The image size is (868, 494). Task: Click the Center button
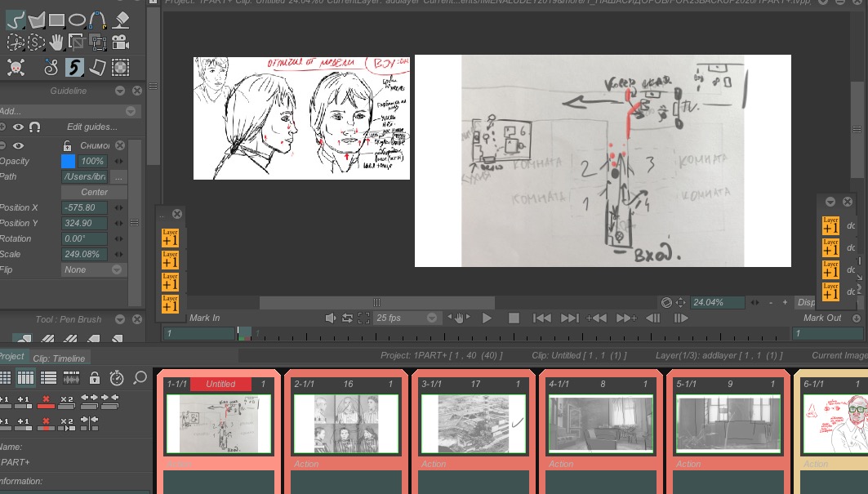[94, 192]
